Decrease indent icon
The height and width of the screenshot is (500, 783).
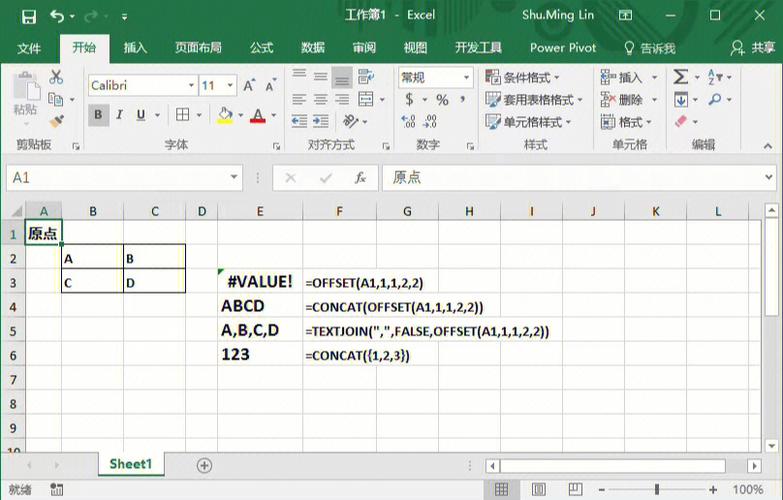(x=299, y=121)
